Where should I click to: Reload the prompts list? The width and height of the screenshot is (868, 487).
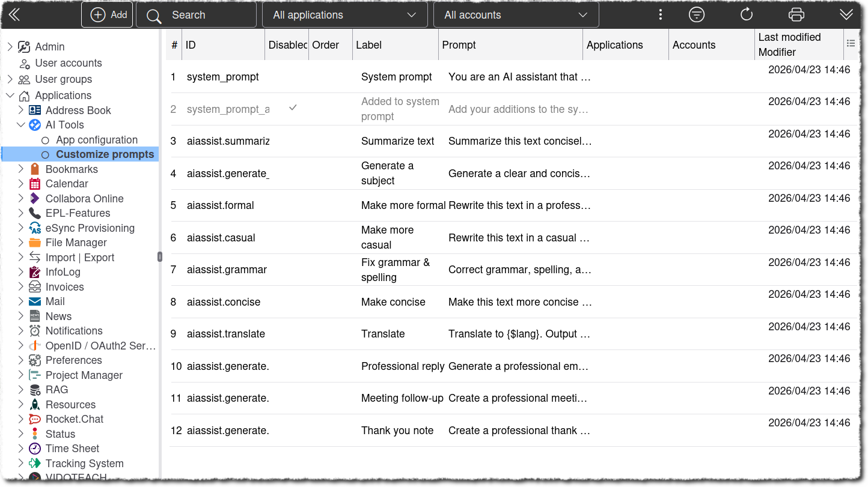pyautogui.click(x=747, y=15)
